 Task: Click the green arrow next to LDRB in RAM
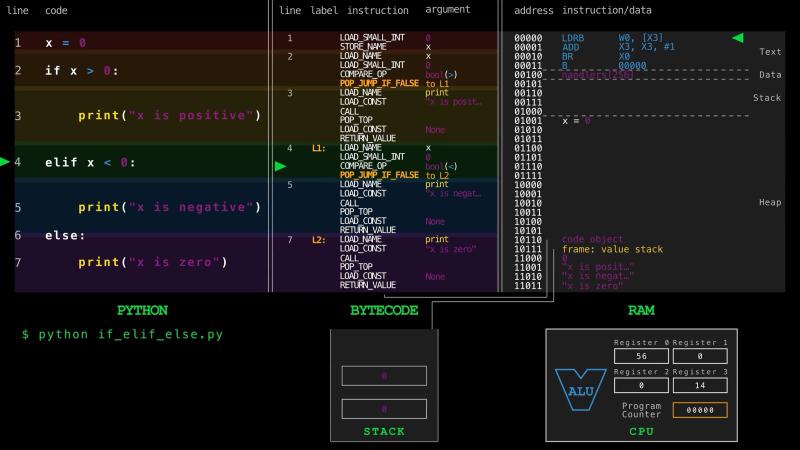click(738, 38)
